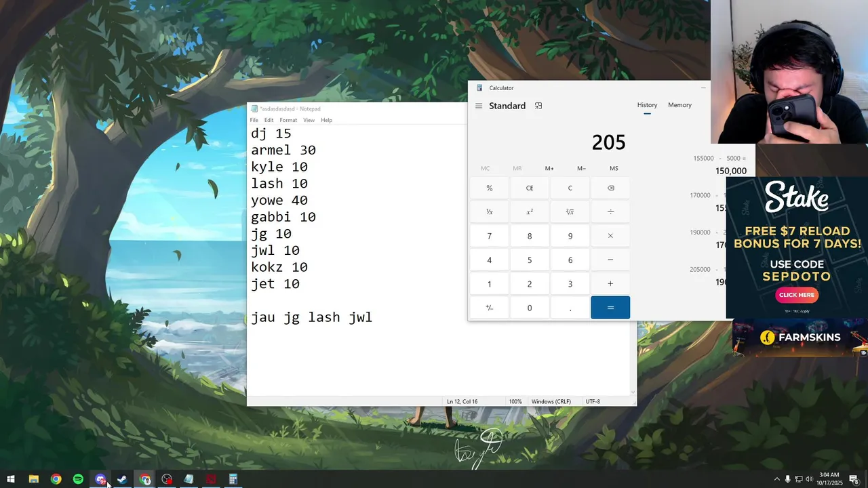Open Notepad View menu
868x488 pixels.
click(x=309, y=120)
